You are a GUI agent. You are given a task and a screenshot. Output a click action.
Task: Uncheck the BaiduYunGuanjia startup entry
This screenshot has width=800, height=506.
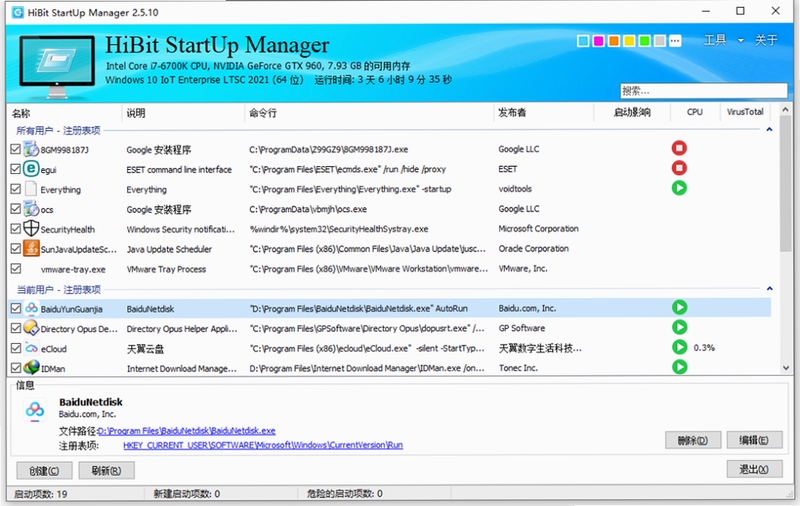[x=15, y=308]
